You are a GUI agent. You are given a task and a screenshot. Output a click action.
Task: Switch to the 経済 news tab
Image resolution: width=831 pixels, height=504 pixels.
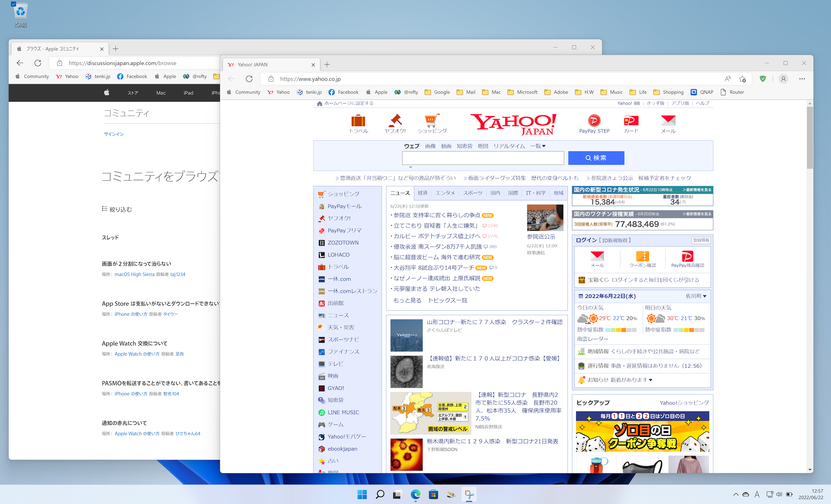422,193
